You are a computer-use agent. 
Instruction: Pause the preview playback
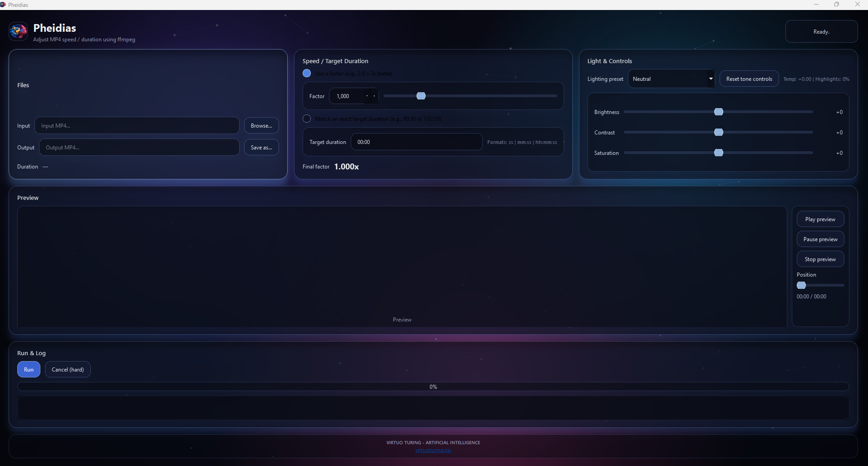[819, 239]
